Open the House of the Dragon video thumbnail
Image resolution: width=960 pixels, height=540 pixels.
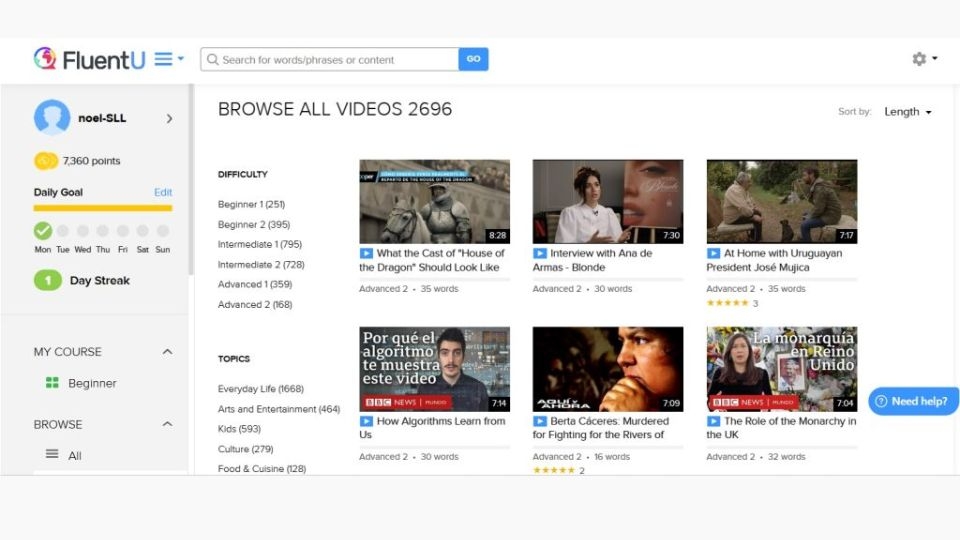point(434,201)
